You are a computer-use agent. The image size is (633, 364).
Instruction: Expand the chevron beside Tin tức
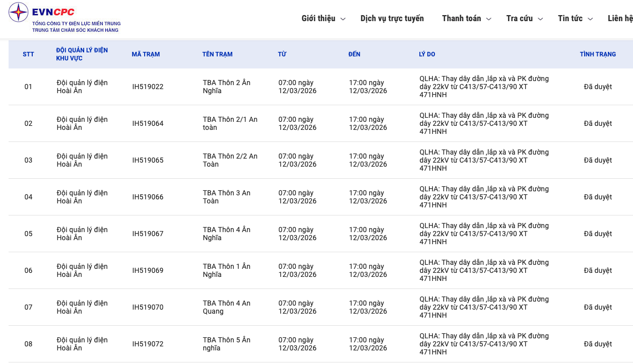pos(590,19)
